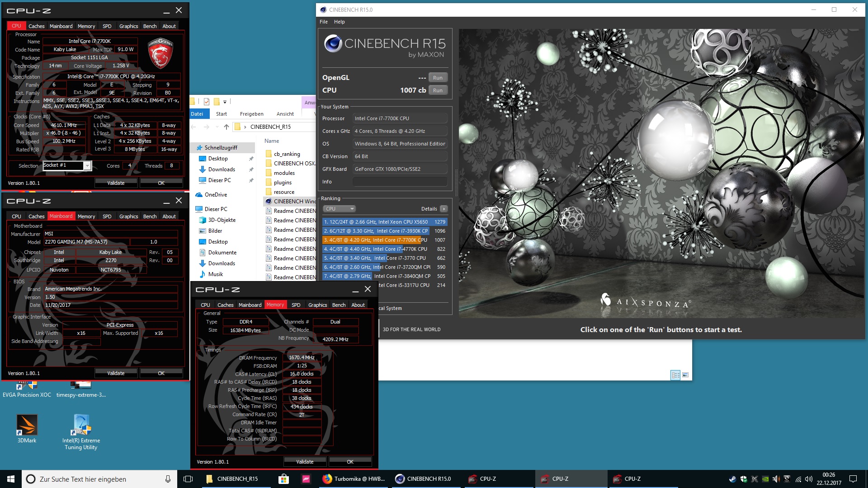Image resolution: width=868 pixels, height=488 pixels.
Task: Open the Windows Start menu
Action: tap(11, 479)
